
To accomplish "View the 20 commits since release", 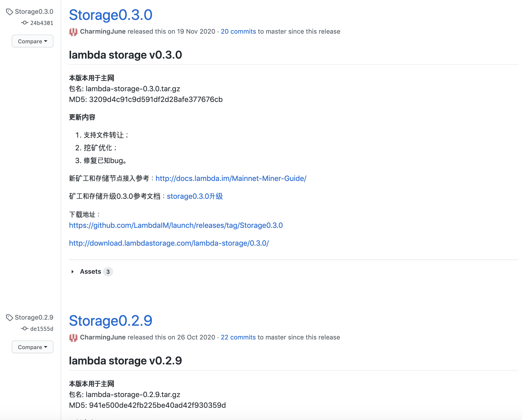I will pyautogui.click(x=238, y=31).
